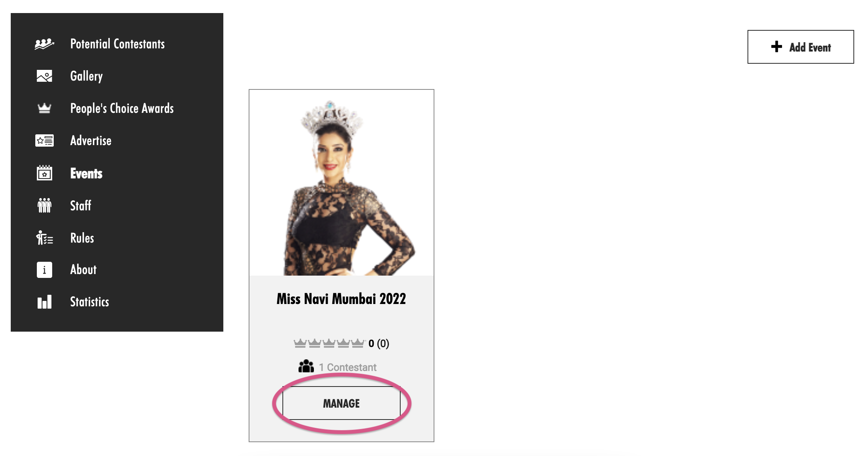Click the Advertise star-card icon
The width and height of the screenshot is (868, 456).
click(44, 140)
